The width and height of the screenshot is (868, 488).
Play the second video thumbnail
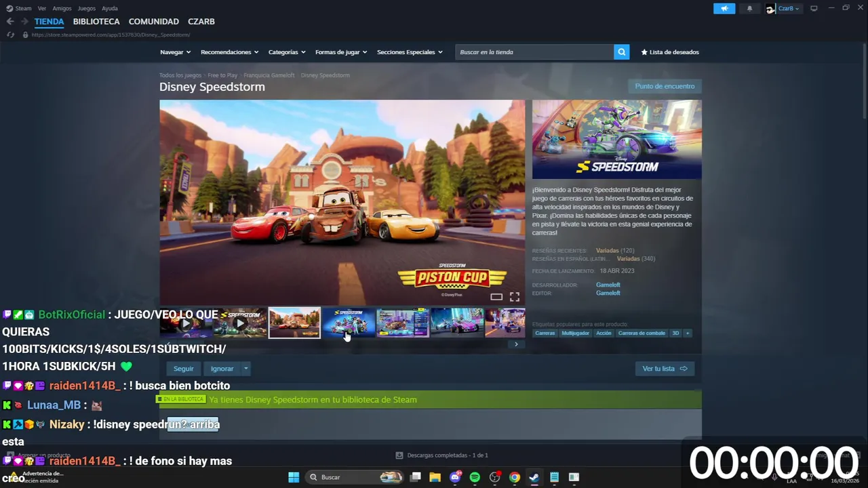240,323
